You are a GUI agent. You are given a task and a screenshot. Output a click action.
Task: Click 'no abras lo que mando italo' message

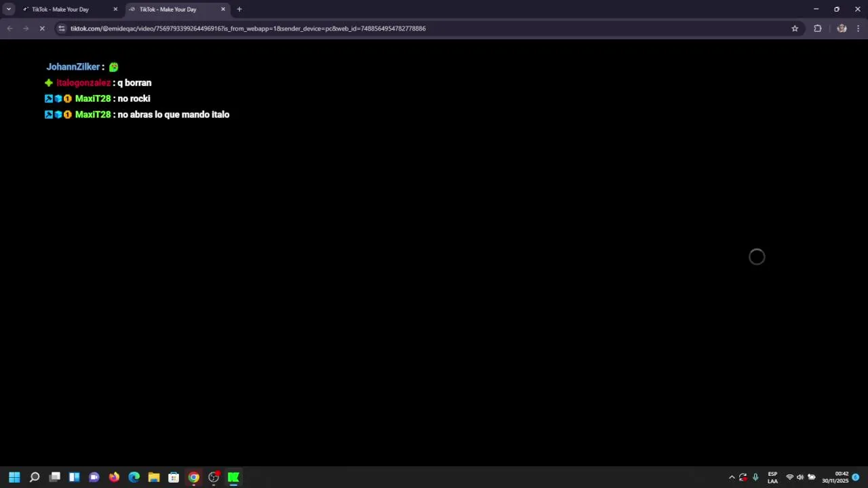tap(174, 115)
